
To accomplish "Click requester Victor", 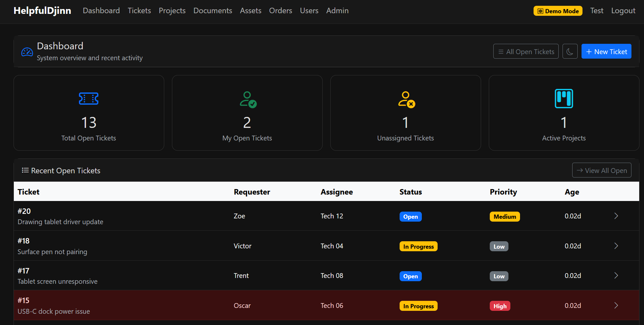I will coord(242,246).
